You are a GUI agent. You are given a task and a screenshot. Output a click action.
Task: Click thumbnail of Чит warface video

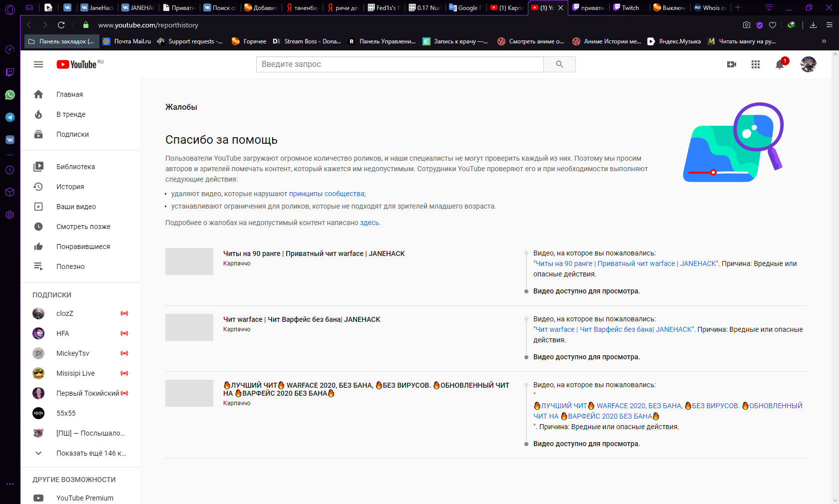pos(189,327)
